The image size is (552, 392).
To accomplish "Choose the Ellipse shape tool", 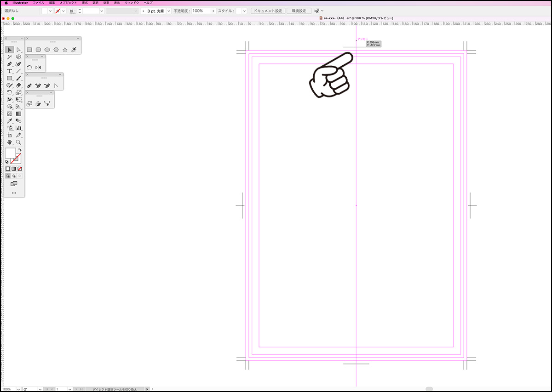I will click(47, 50).
